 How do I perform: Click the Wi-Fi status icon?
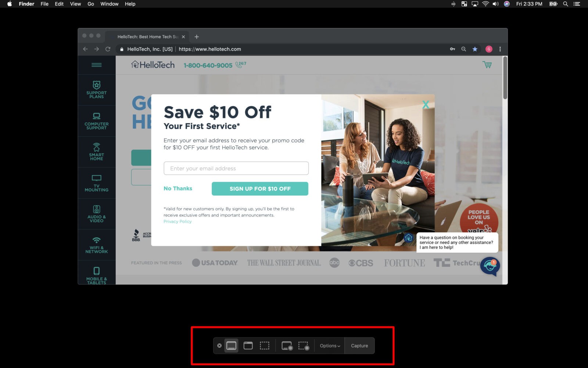(x=485, y=4)
